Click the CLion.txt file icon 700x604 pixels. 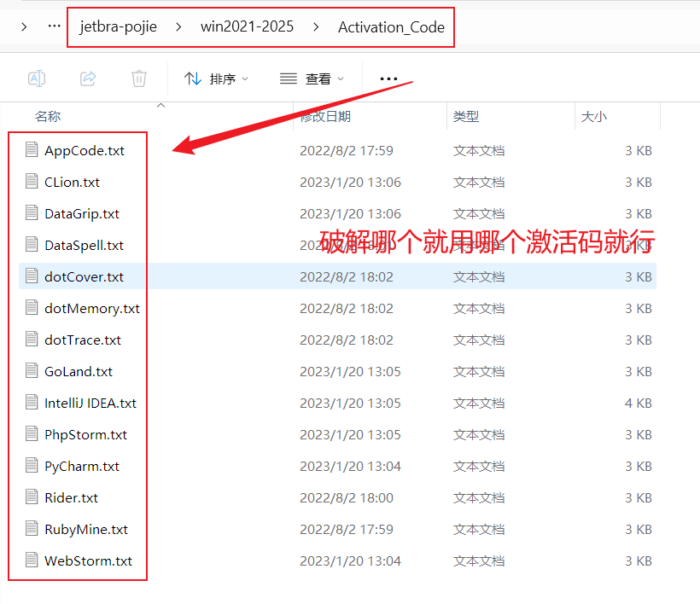(32, 182)
